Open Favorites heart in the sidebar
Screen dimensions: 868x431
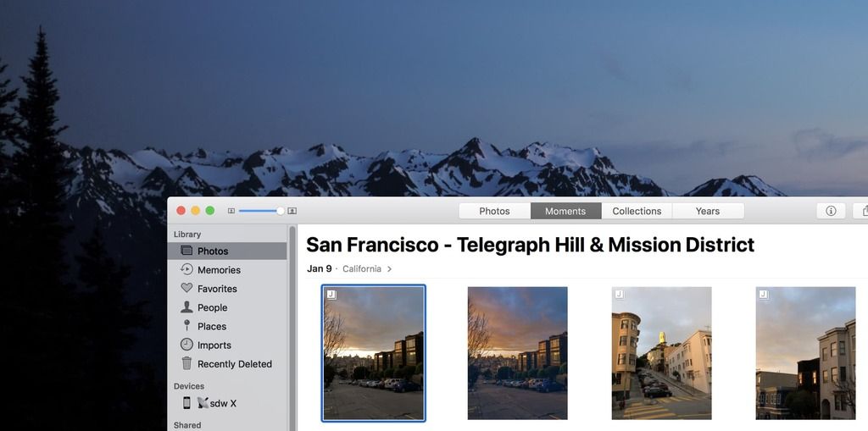217,289
